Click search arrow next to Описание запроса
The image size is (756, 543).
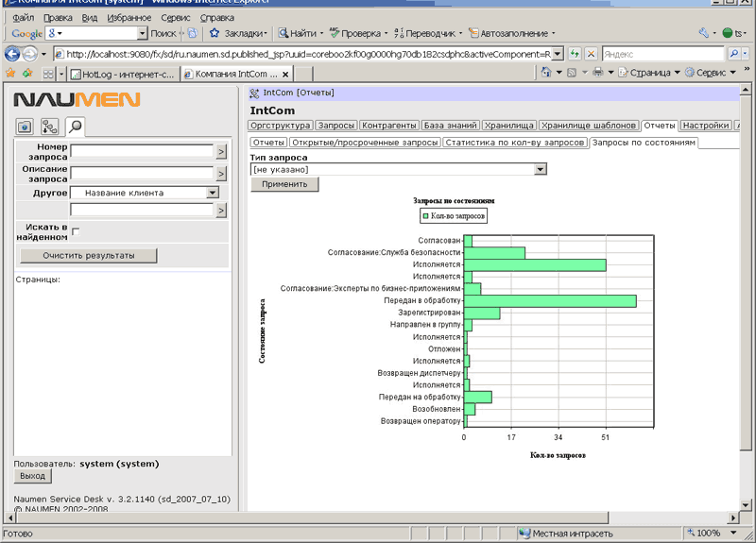pyautogui.click(x=221, y=174)
